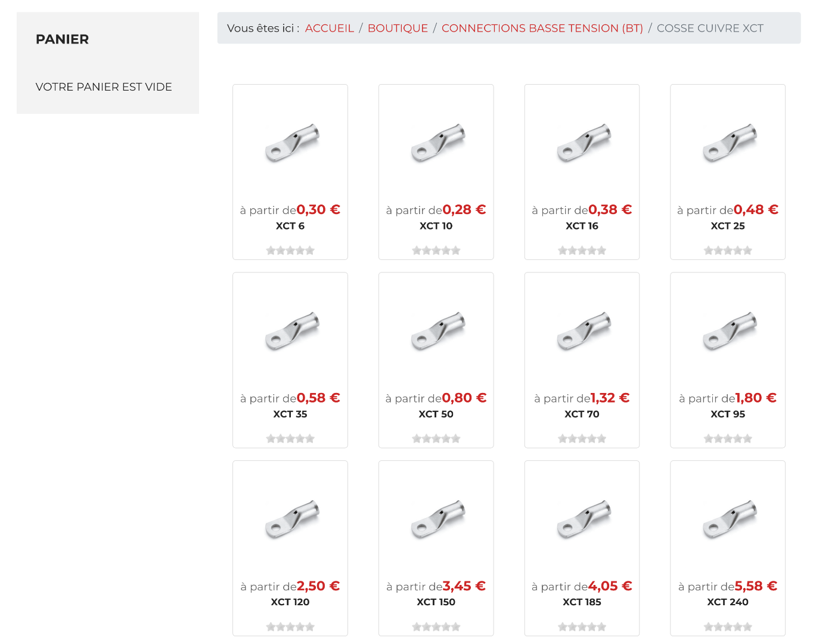
Task: Click the 2,50 € price on XCT 120
Action: [x=318, y=586]
